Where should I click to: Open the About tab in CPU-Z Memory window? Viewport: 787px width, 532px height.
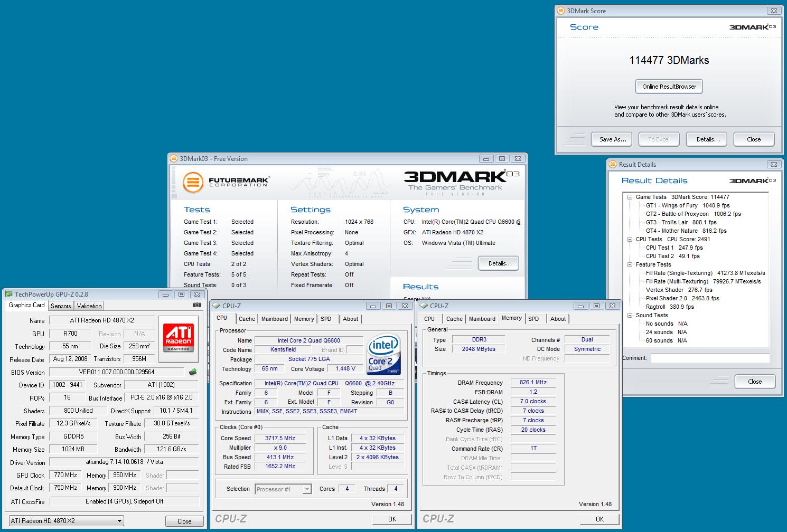[558, 319]
